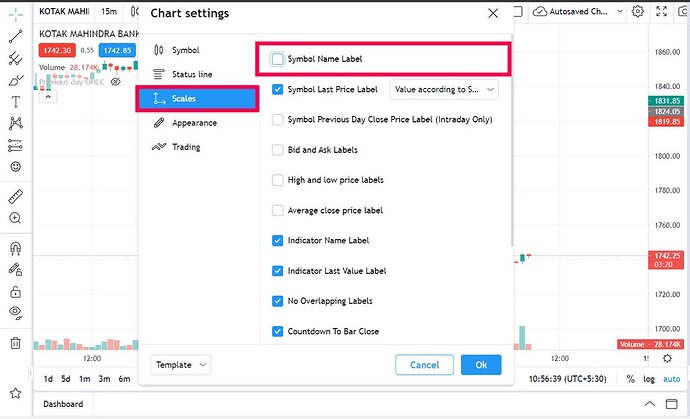This screenshot has height=419, width=690.
Task: Toggle the magnet mode icon
Action: coord(15,249)
